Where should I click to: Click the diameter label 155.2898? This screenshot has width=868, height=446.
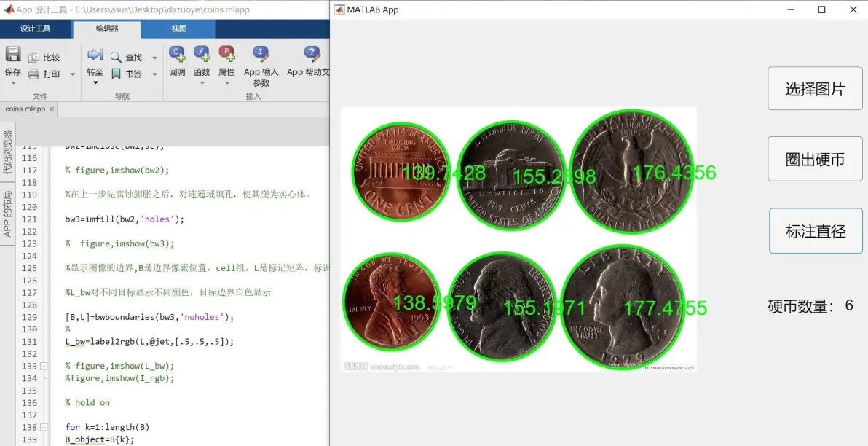click(x=554, y=176)
